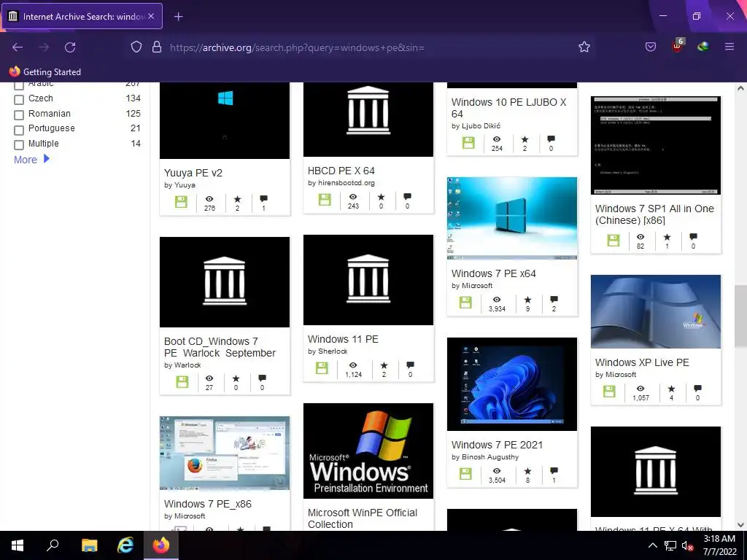Image resolution: width=747 pixels, height=560 pixels.
Task: Open Yuuya PE v2 item
Action: pyautogui.click(x=193, y=173)
